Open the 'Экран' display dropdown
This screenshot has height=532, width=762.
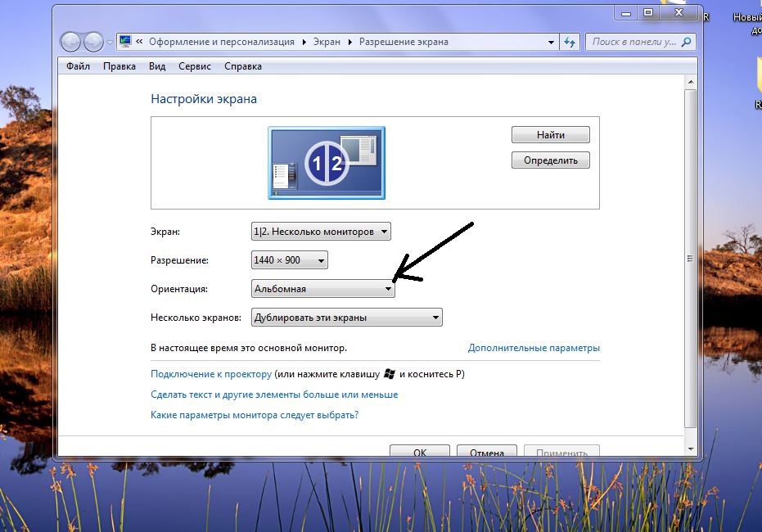point(321,232)
